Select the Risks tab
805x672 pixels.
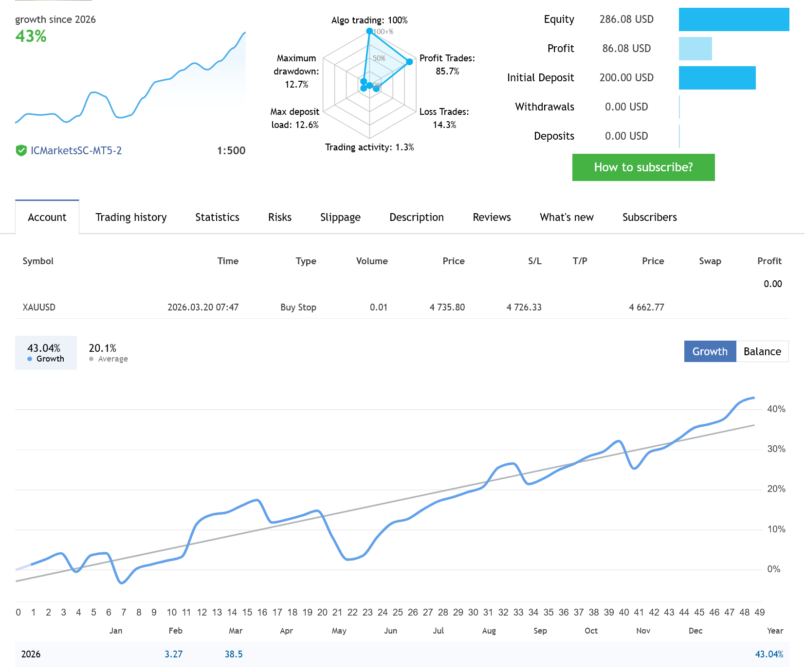(x=279, y=218)
